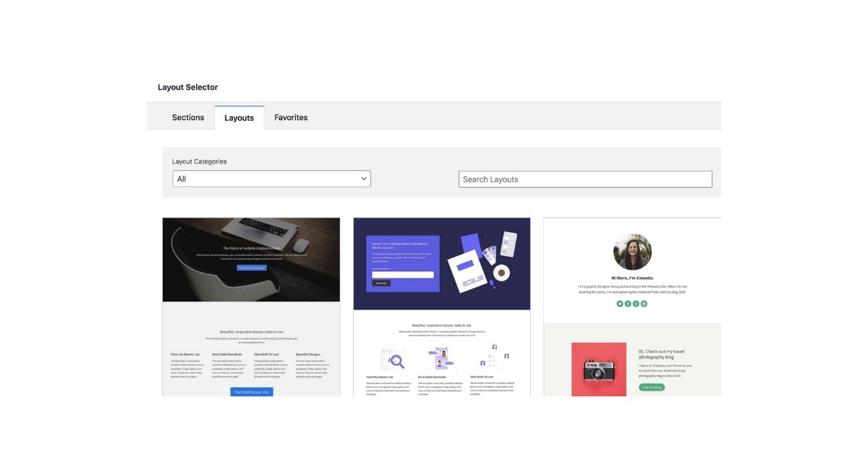The height and width of the screenshot is (470, 868).
Task: Click the 'Hi there, I'm Amanda.' text
Action: pos(632,278)
